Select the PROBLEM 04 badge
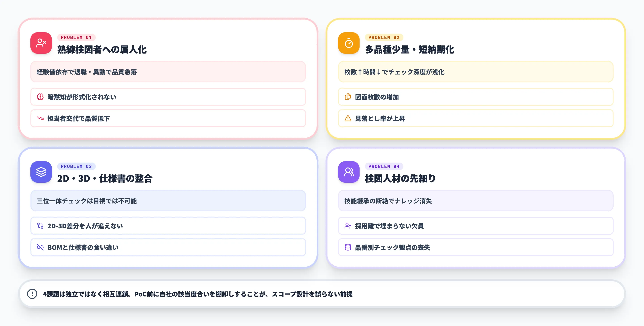The image size is (644, 326). (384, 166)
